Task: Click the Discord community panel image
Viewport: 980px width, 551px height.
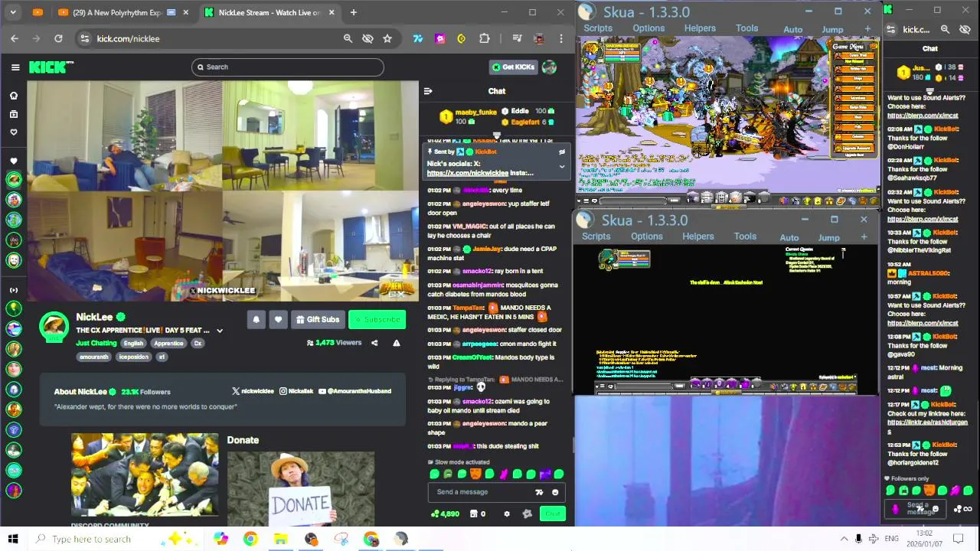Action: (x=145, y=475)
